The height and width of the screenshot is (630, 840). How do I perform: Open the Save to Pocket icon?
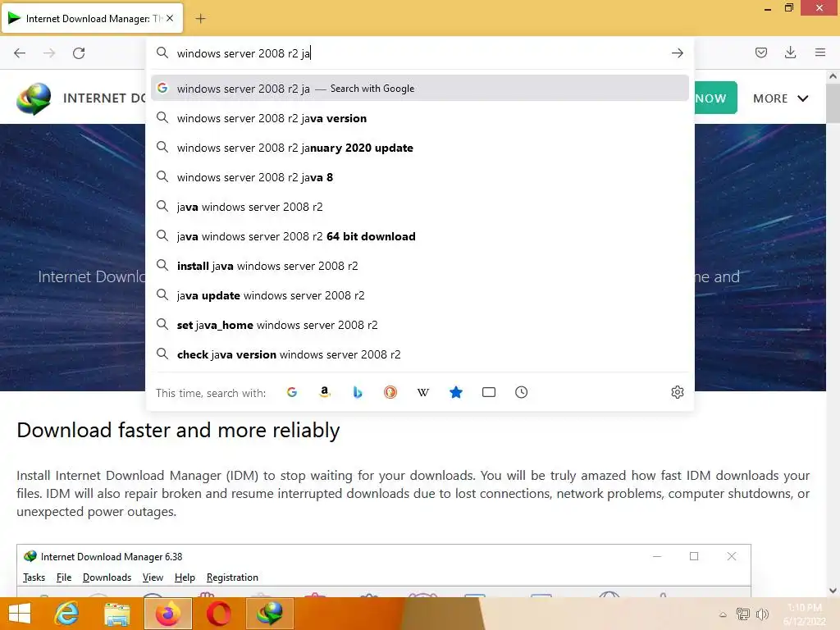pyautogui.click(x=761, y=52)
